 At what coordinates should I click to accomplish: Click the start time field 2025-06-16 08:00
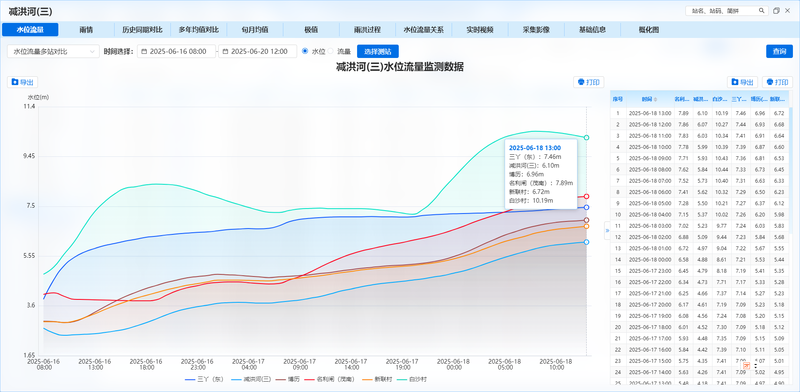pos(177,52)
